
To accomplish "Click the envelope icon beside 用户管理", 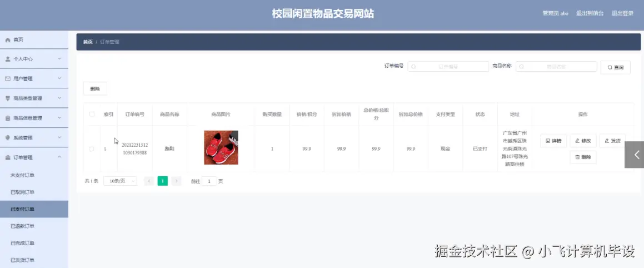I will [x=7, y=78].
